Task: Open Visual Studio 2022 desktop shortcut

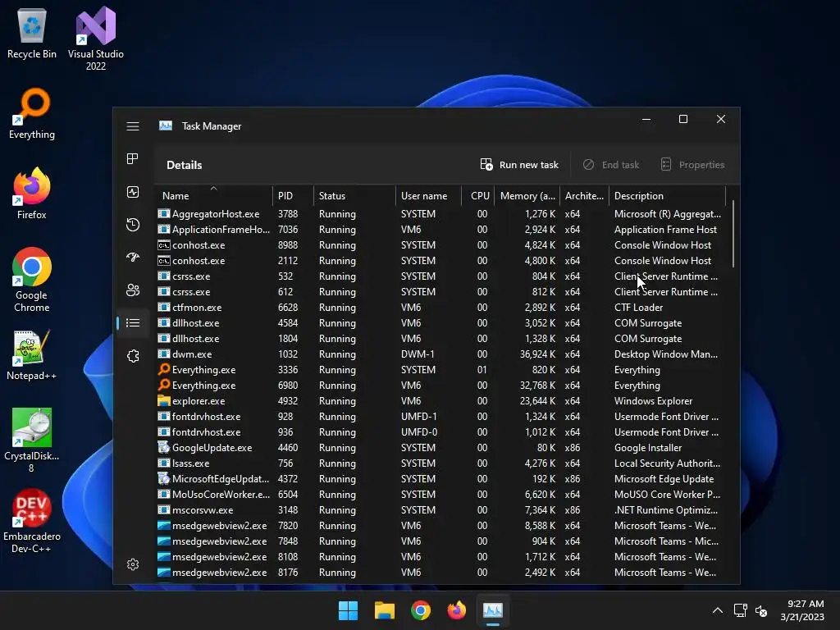Action: pos(96,39)
